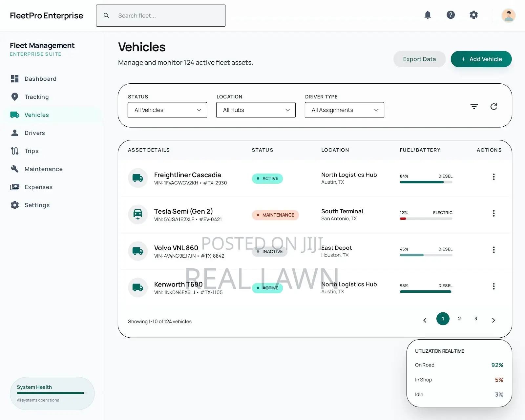This screenshot has height=420, width=525.
Task: Click the Drivers person icon in sidebar
Action: tap(15, 133)
